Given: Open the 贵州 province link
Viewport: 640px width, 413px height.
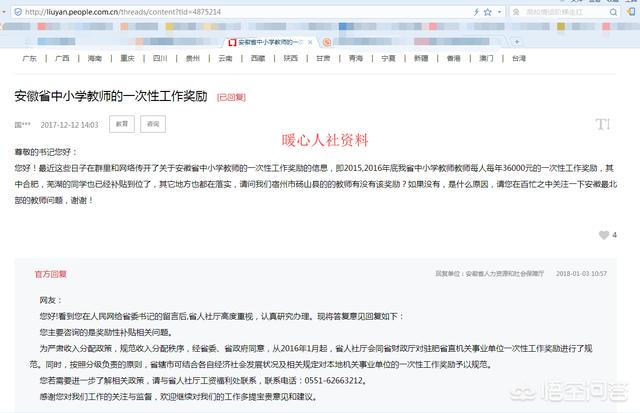Looking at the screenshot, I should pos(193,58).
